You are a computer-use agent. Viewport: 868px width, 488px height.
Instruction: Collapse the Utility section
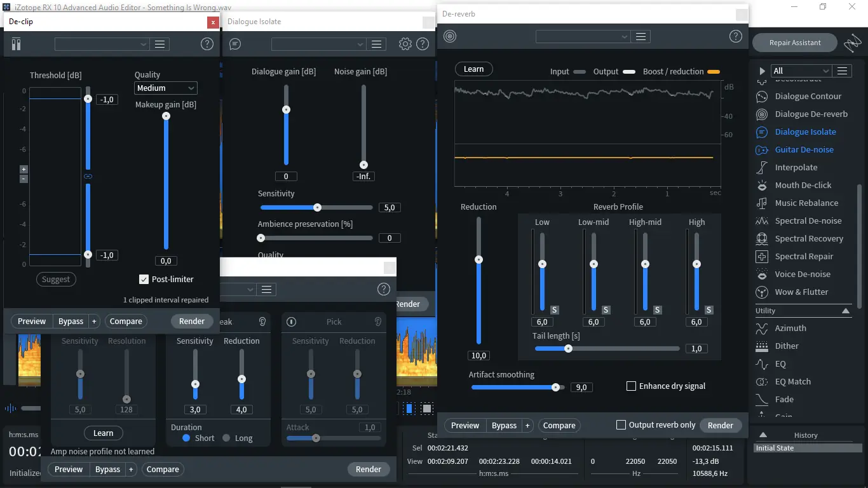pos(846,311)
